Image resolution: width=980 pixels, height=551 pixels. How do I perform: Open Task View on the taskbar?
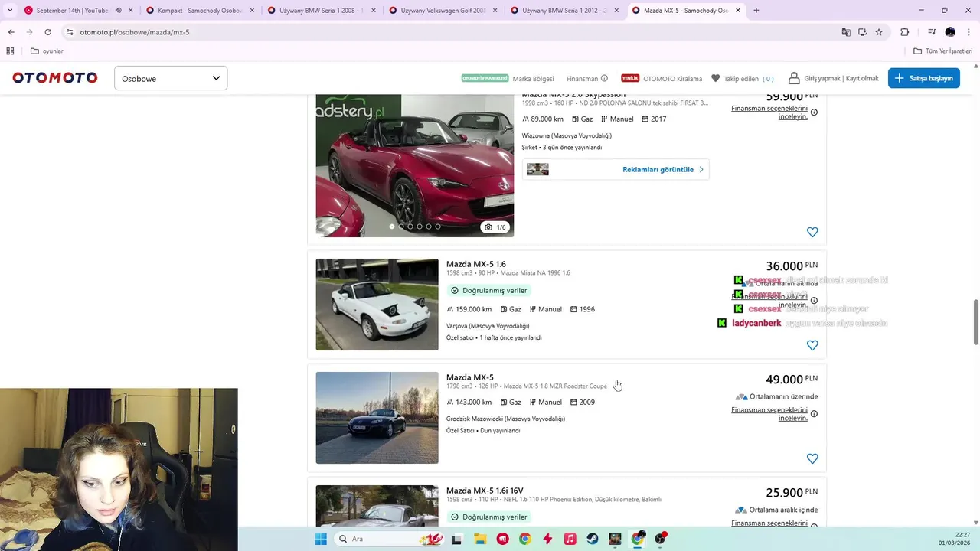pyautogui.click(x=457, y=539)
